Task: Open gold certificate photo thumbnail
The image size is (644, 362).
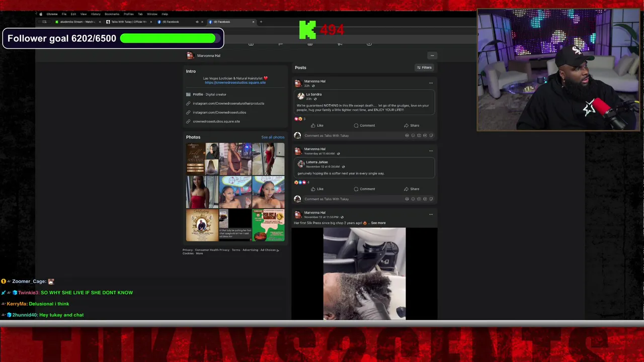Action: click(202, 225)
